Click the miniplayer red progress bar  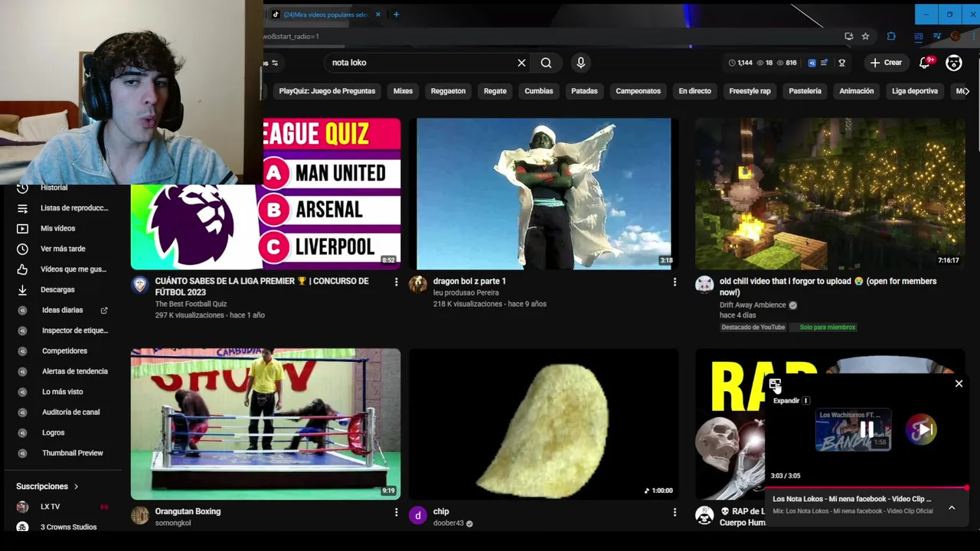[867, 487]
